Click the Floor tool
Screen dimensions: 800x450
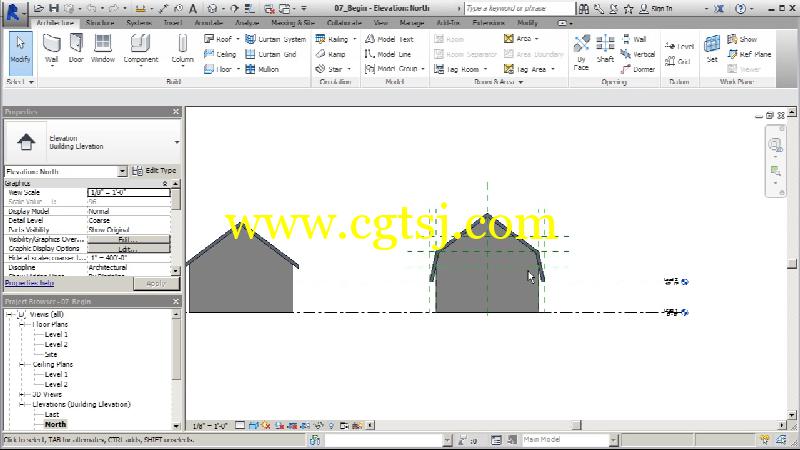tap(218, 69)
